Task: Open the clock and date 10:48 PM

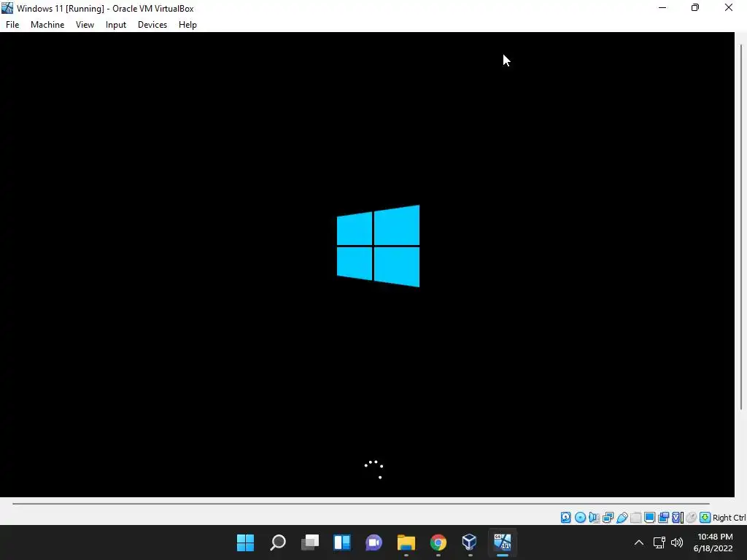Action: point(715,542)
